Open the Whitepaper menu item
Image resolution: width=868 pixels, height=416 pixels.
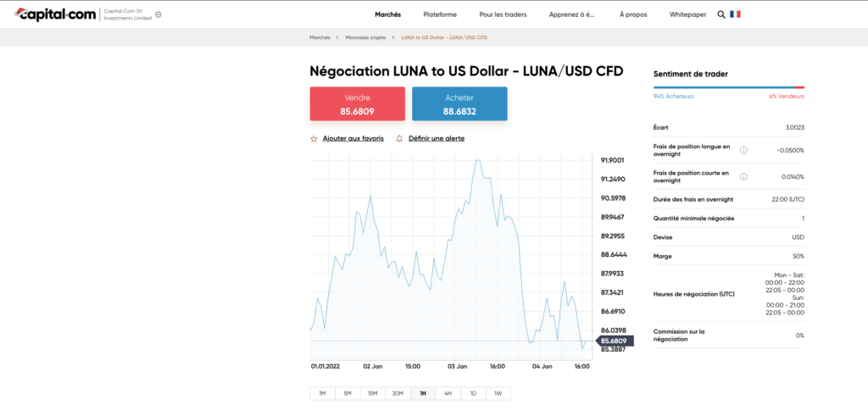click(x=687, y=15)
